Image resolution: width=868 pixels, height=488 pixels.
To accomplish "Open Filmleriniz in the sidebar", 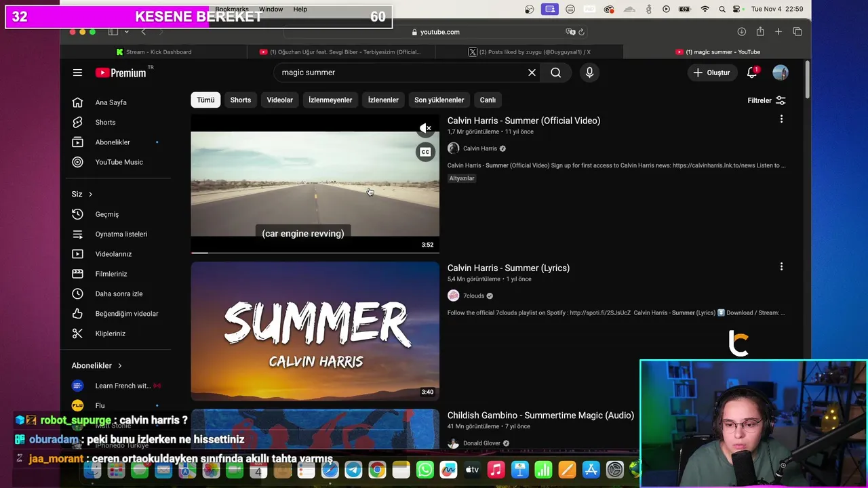I will pos(111,274).
